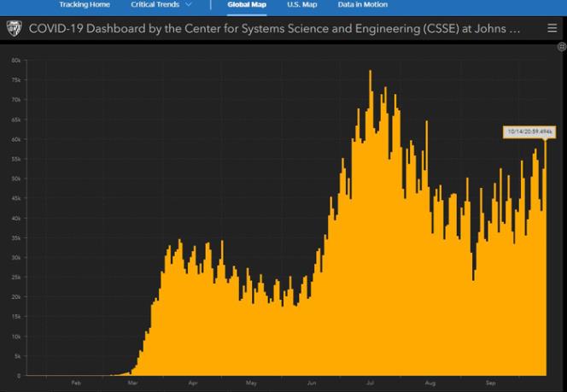Screen dimensions: 567x392
Task: Click the COVID-19 Dashboard title text
Action: 273,28
